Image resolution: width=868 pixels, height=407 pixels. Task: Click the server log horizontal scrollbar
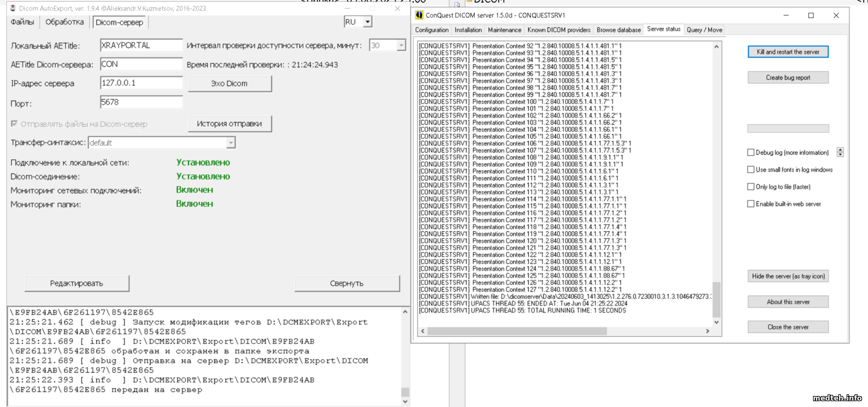517,331
